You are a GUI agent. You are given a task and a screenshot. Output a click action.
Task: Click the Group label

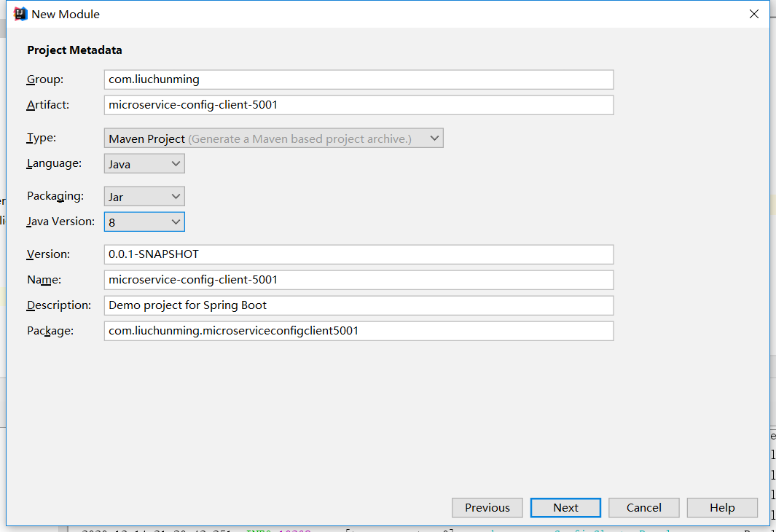(45, 79)
